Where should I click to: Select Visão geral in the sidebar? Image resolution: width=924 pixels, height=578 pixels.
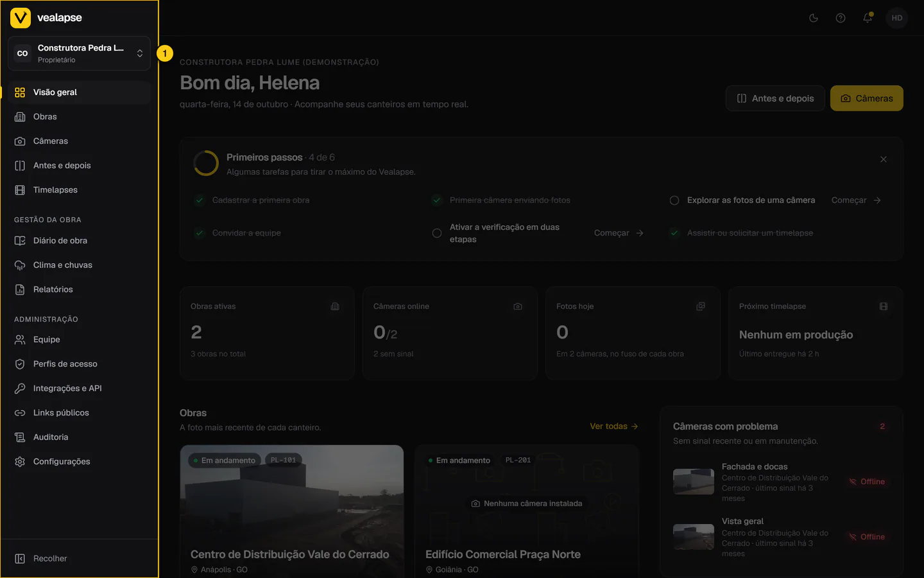point(79,92)
